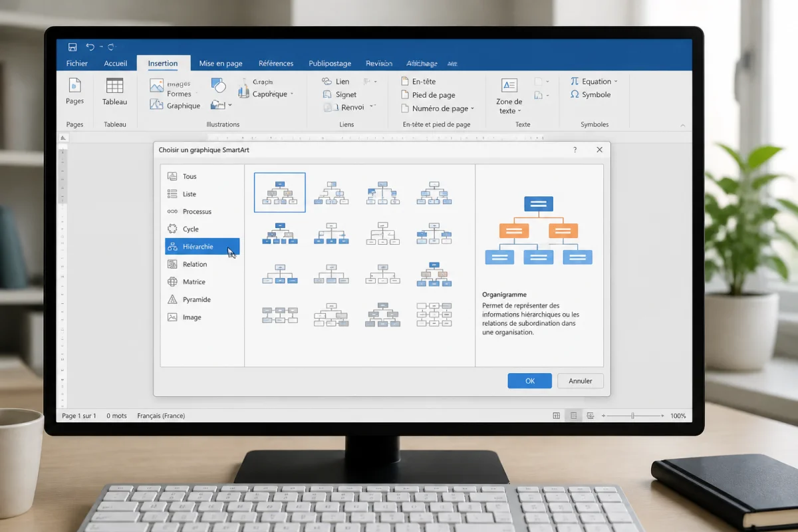
Task: Click the zoom slider handle
Action: [x=632, y=416]
